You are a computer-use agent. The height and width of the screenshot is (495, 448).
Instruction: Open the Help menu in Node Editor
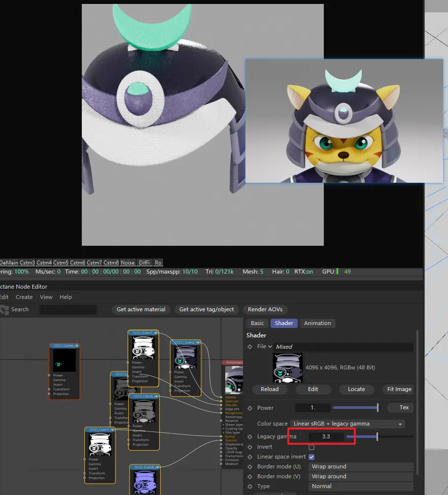click(x=66, y=297)
